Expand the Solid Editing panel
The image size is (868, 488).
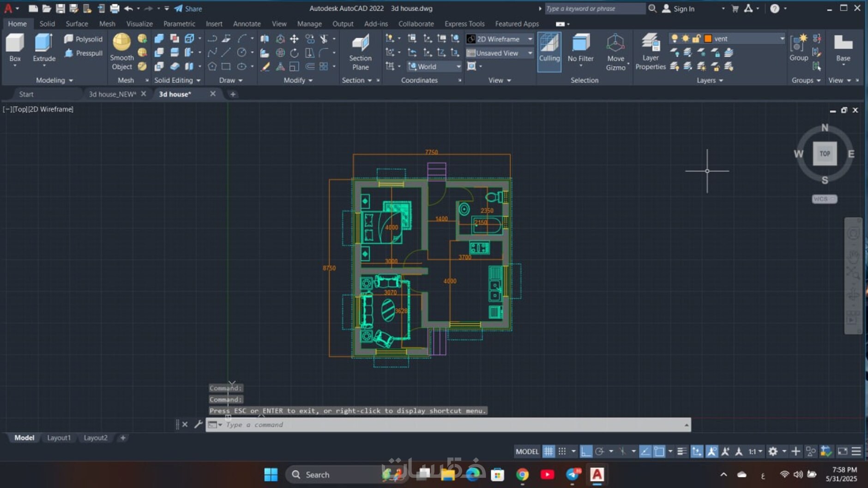177,80
